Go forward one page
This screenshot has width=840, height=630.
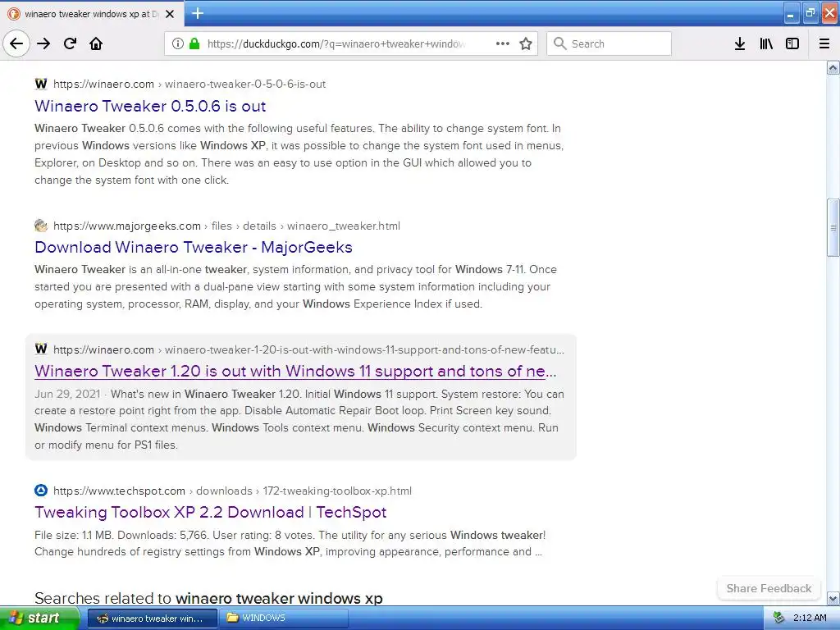click(x=44, y=43)
